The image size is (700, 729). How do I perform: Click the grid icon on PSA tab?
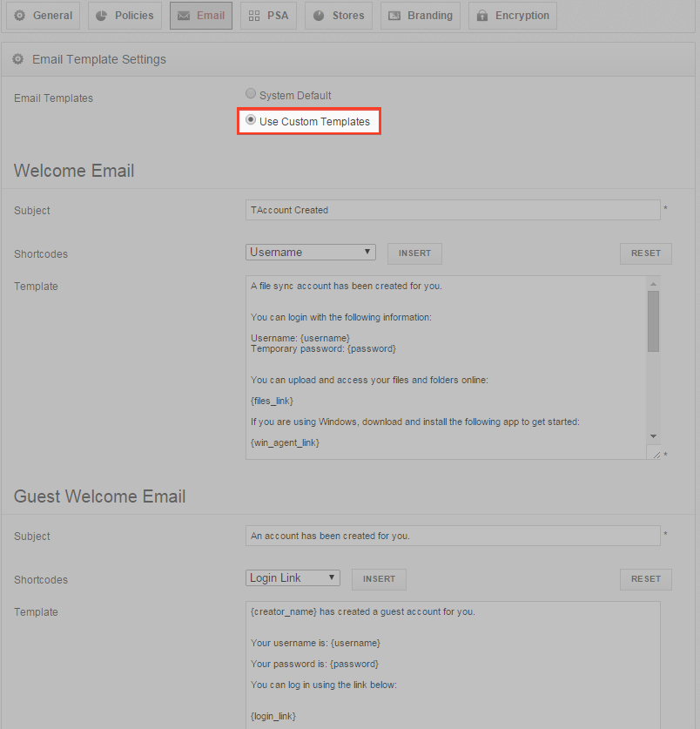[x=253, y=16]
